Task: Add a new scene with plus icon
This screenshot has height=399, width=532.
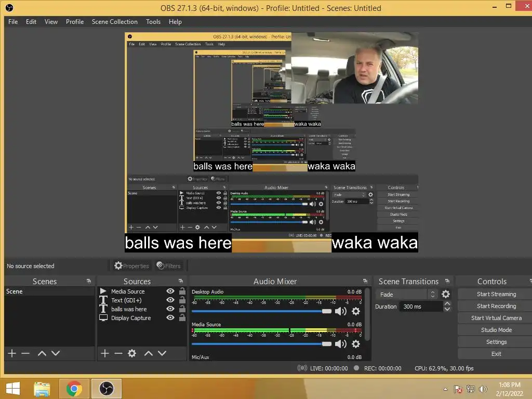Action: [12, 353]
